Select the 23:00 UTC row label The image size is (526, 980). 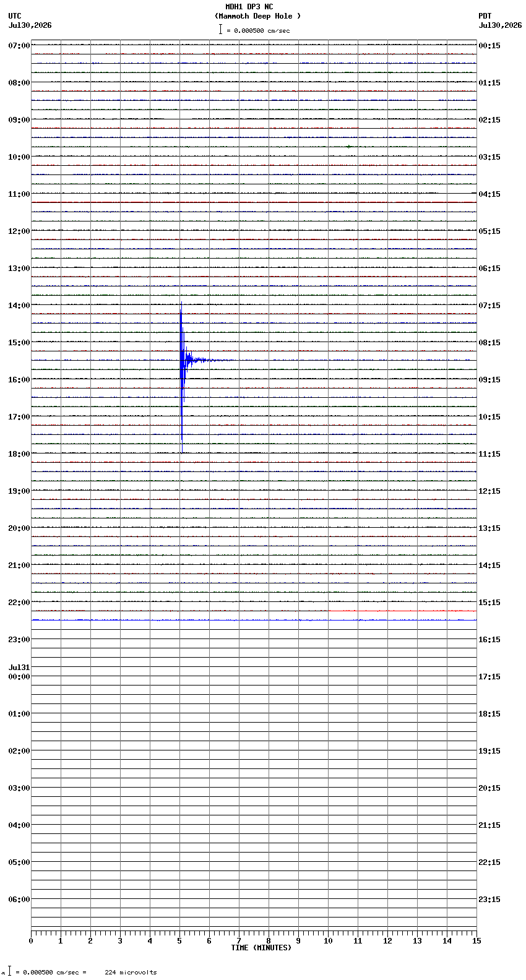tap(19, 640)
